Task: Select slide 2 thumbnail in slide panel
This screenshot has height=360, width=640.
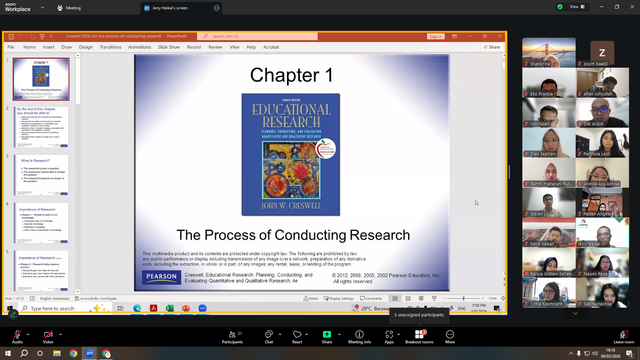Action: pyautogui.click(x=41, y=127)
